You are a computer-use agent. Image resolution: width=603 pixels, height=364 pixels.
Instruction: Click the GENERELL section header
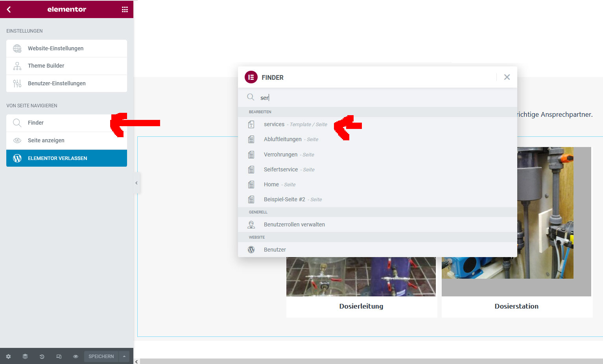258,212
